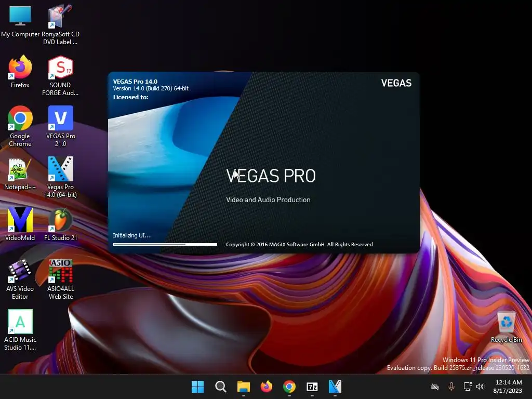Switch to Chrome in the taskbar
Image resolution: width=532 pixels, height=399 pixels.
[x=289, y=387]
